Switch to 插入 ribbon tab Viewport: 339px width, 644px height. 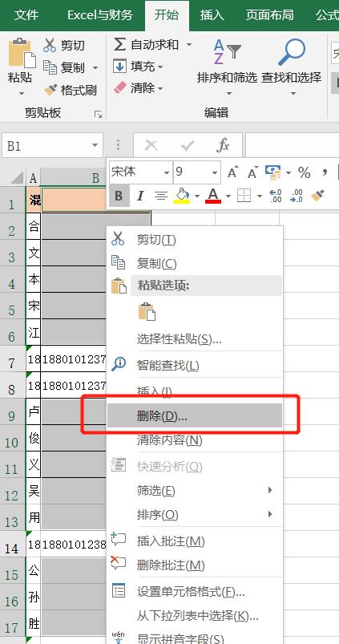[212, 15]
